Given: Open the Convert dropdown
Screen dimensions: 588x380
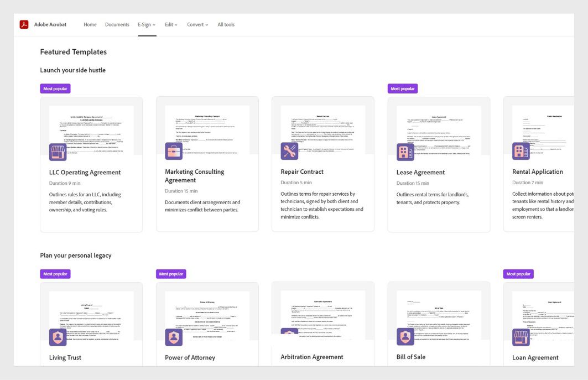Looking at the screenshot, I should click(x=197, y=24).
